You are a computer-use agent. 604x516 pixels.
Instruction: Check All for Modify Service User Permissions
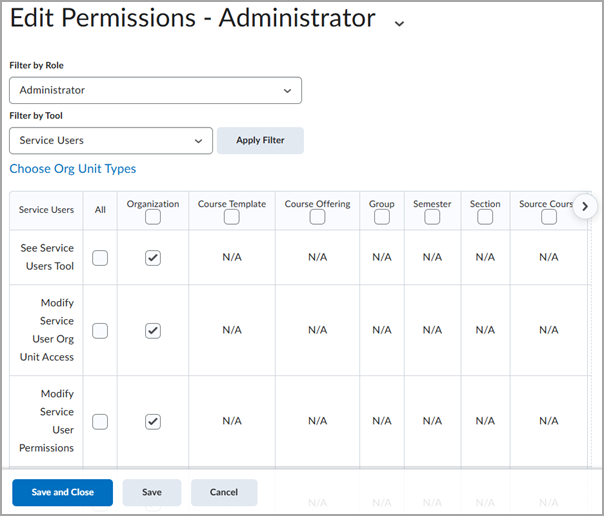100,421
